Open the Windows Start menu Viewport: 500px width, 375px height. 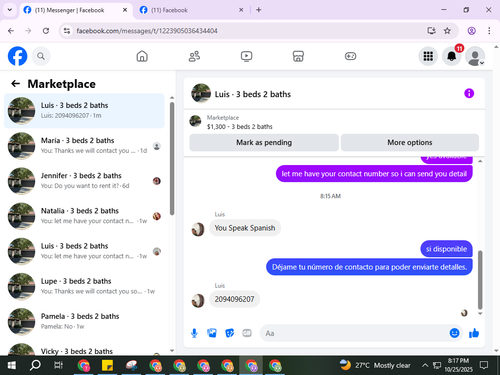(x=12, y=365)
